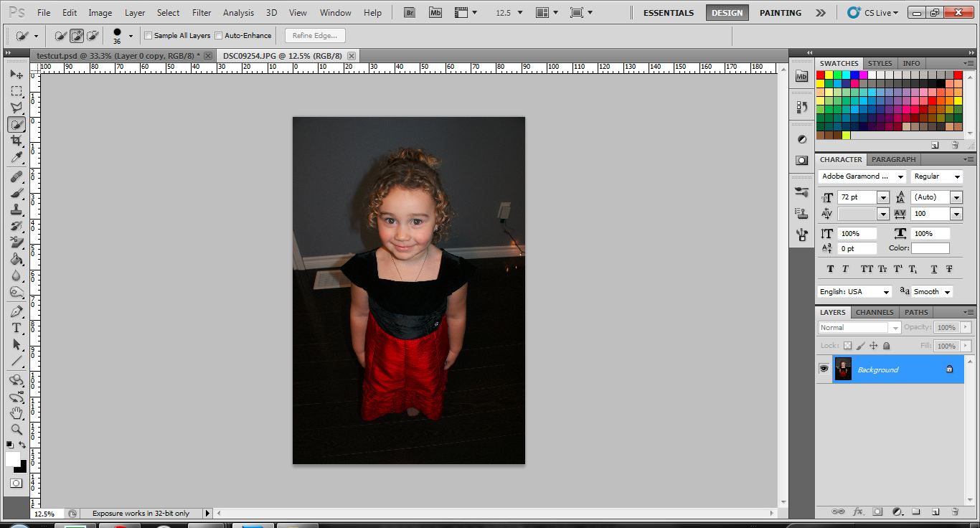The height and width of the screenshot is (528, 980).
Task: Select the Zoom tool
Action: (16, 430)
